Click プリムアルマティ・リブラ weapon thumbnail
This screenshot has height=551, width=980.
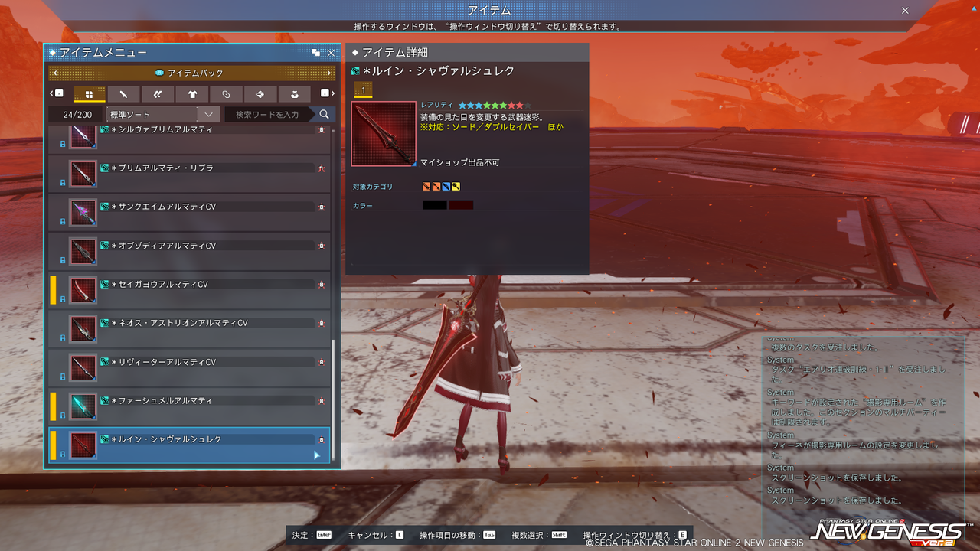(x=83, y=174)
